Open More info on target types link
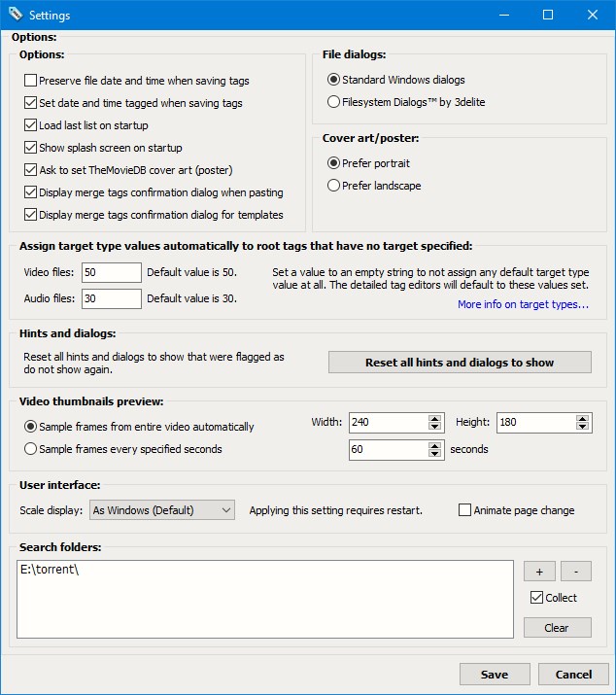This screenshot has height=695, width=616. coord(523,304)
